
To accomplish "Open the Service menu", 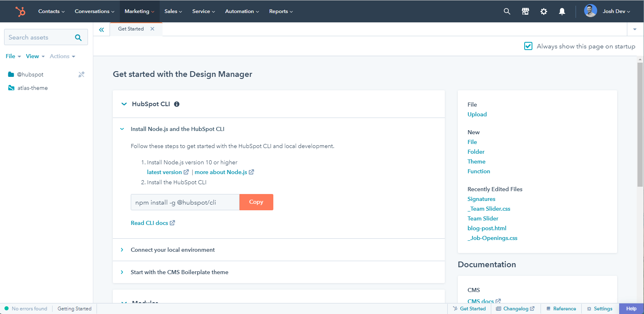I will point(203,11).
